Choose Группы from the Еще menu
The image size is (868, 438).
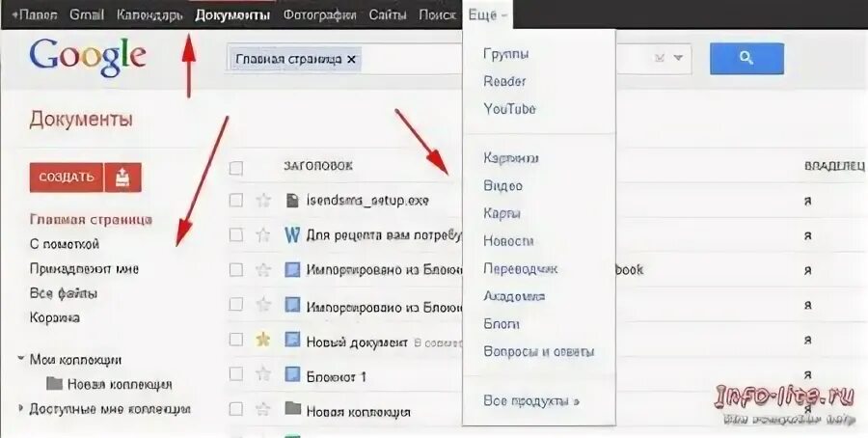[506, 54]
